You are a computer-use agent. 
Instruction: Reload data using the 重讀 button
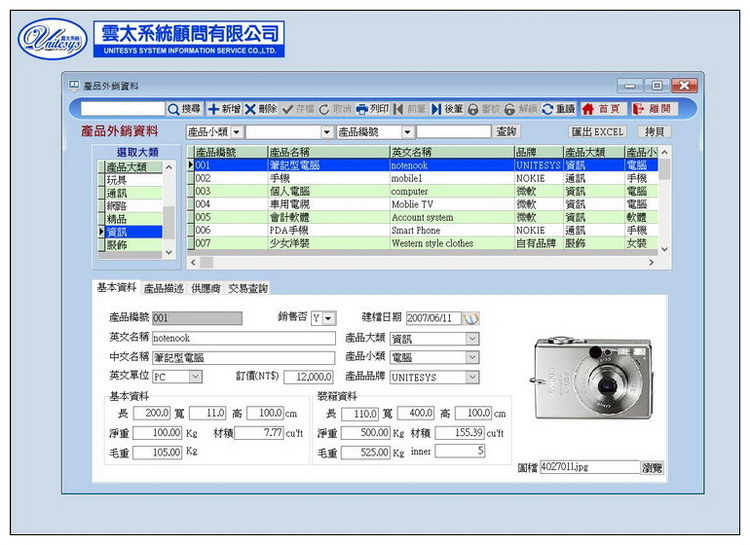(558, 108)
